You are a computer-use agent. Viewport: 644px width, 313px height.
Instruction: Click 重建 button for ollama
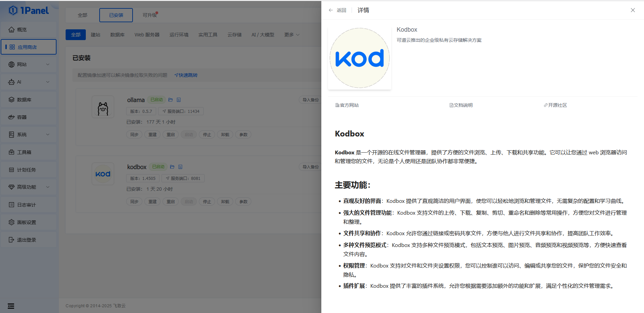point(152,135)
